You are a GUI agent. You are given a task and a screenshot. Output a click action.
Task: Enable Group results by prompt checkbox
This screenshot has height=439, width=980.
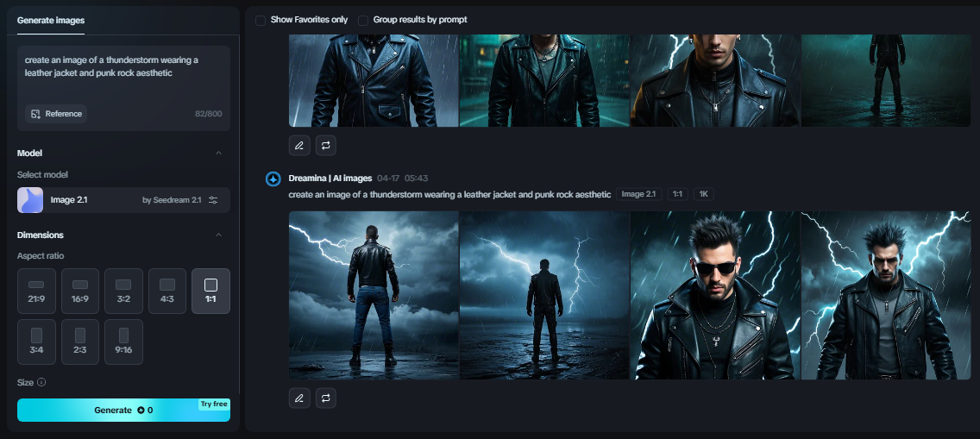click(x=363, y=21)
